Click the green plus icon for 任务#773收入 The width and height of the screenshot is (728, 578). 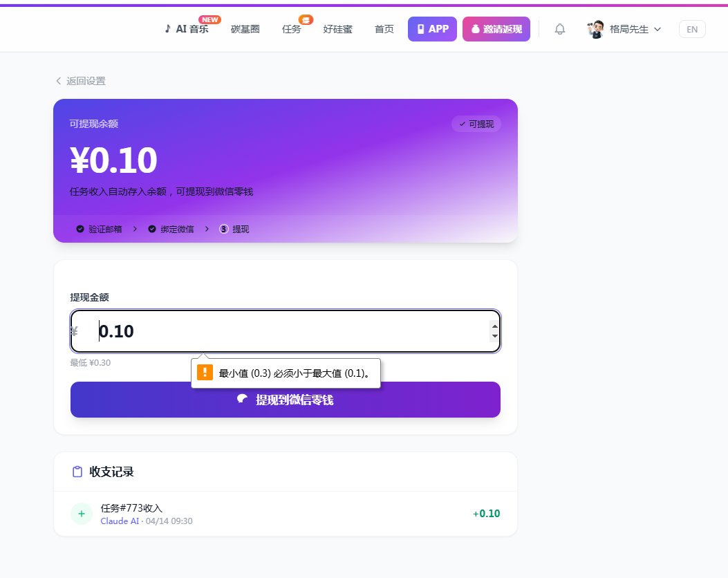81,513
